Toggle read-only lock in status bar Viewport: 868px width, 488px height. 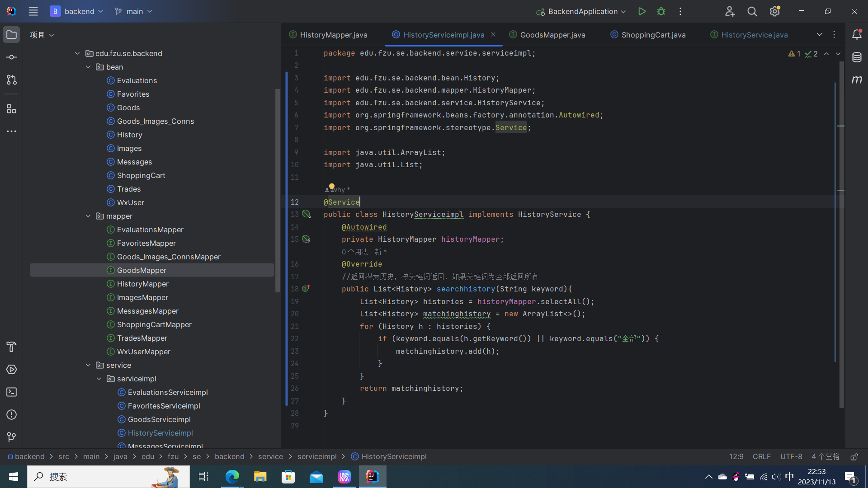point(854,457)
